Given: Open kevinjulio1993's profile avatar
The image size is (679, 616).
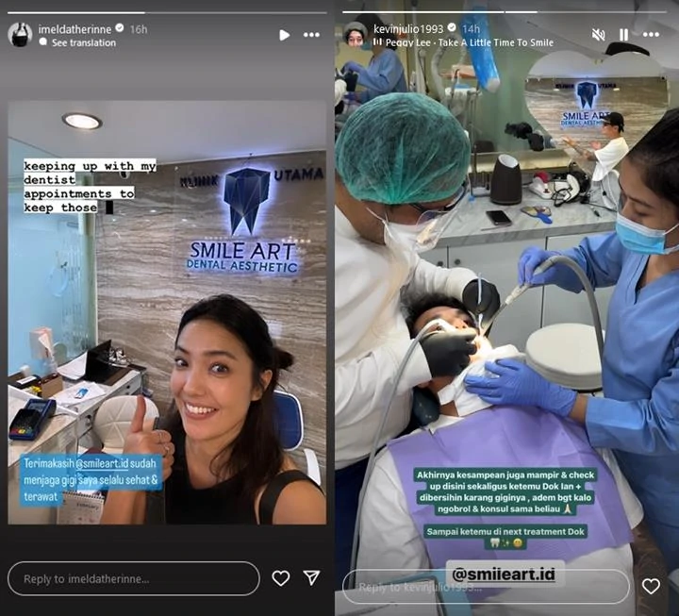Looking at the screenshot, I should pos(356,35).
